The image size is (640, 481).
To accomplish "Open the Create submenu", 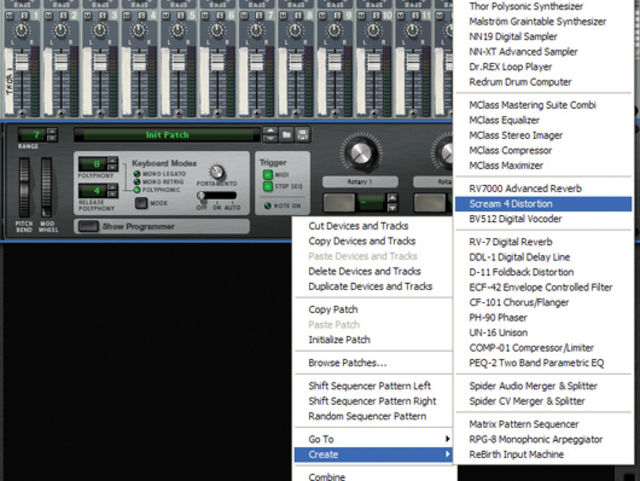I will pos(373,454).
